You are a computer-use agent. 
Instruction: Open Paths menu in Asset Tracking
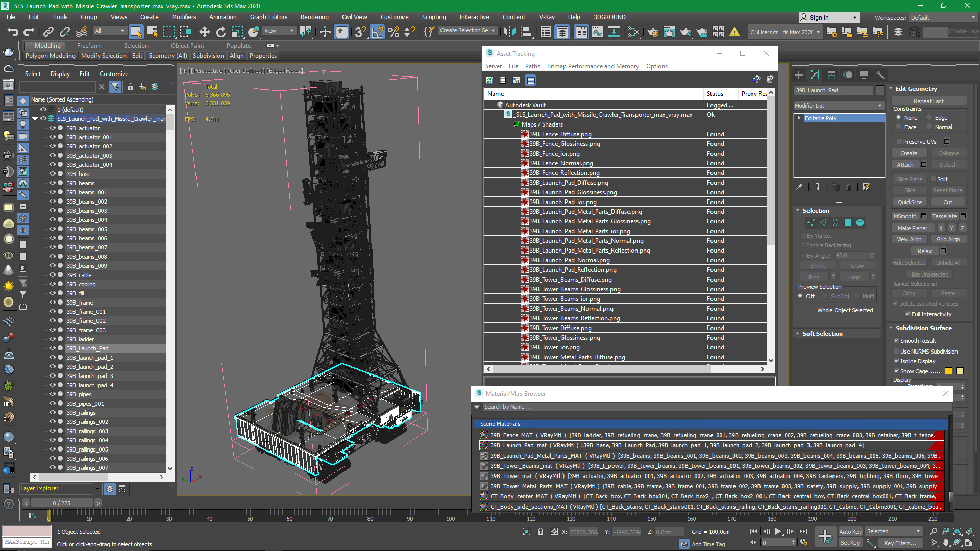(x=532, y=66)
